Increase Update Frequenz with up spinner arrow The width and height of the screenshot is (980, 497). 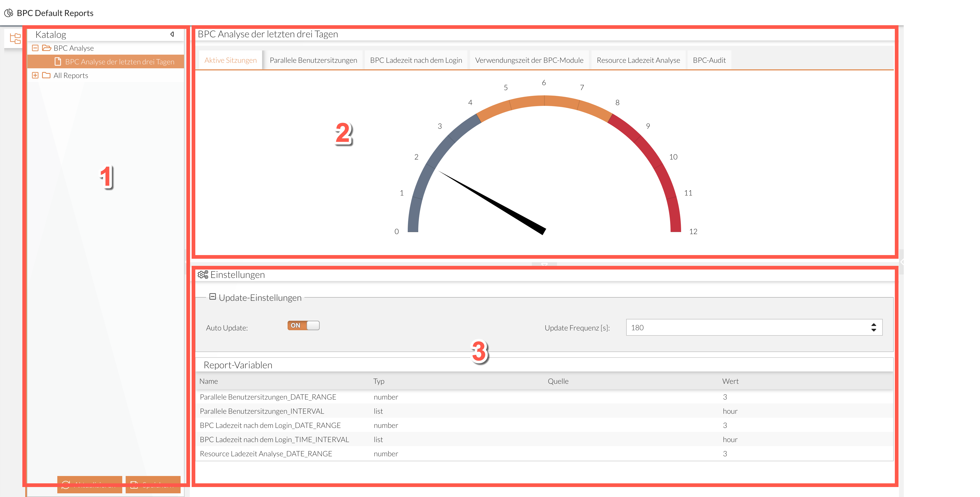tap(874, 325)
